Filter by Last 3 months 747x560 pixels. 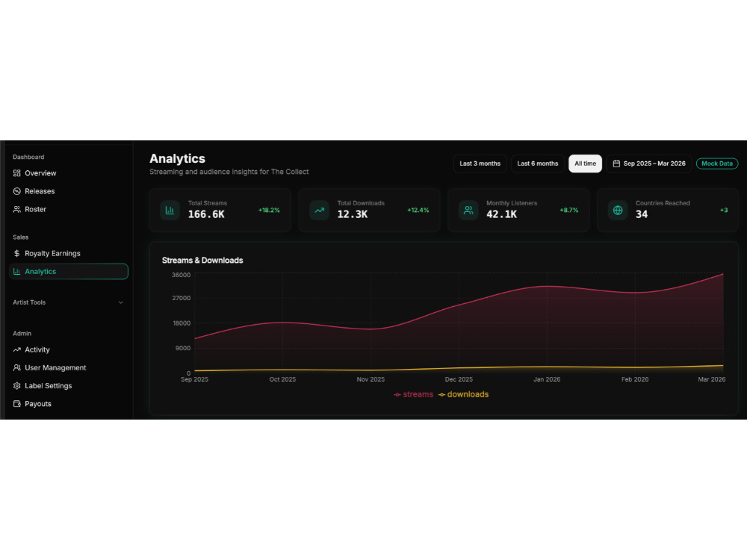tap(480, 164)
